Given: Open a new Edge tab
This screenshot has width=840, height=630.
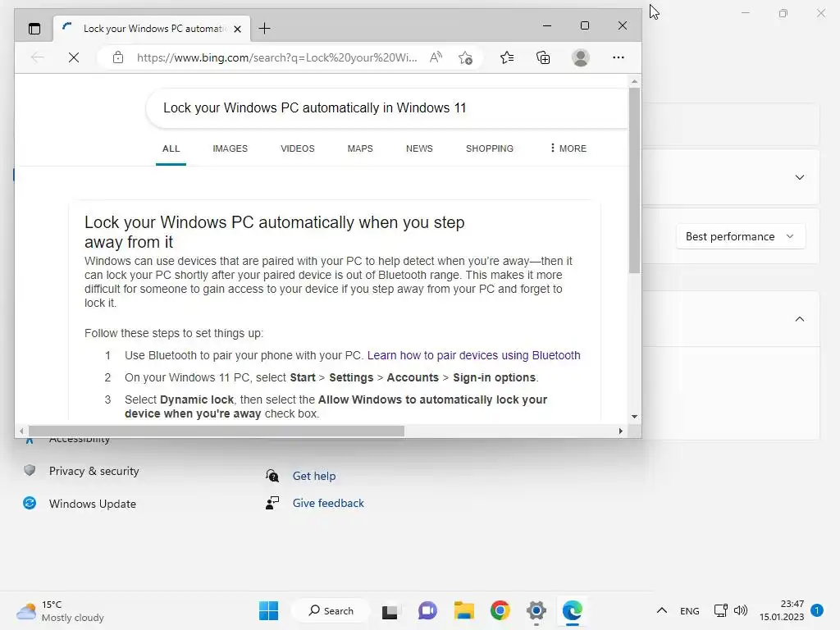Looking at the screenshot, I should pos(265,29).
